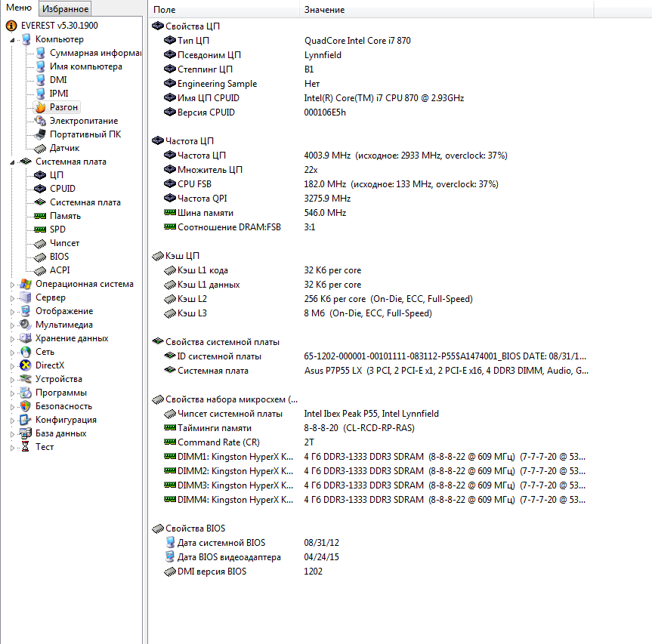Click the Компьютер monitor icon
This screenshot has width=652, height=644.
point(26,39)
